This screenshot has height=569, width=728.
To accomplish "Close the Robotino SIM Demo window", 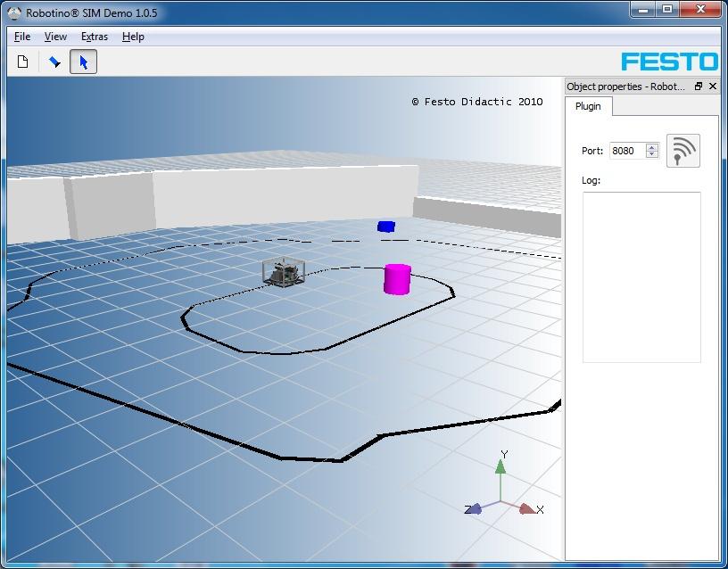I will (x=701, y=9).
